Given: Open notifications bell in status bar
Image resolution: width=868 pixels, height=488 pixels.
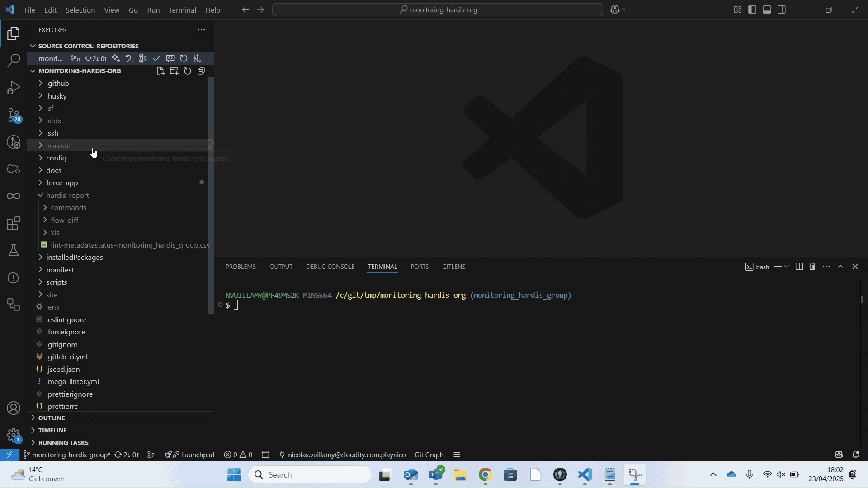Looking at the screenshot, I should [x=856, y=455].
